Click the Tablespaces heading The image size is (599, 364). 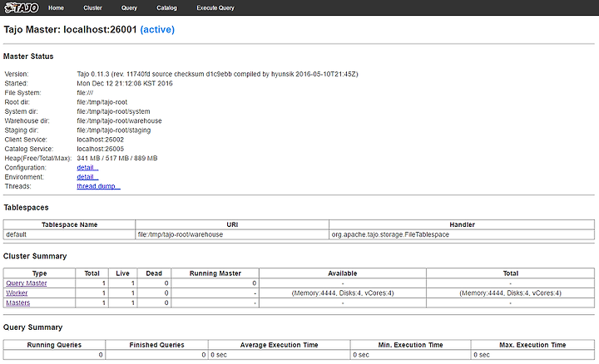(x=26, y=208)
